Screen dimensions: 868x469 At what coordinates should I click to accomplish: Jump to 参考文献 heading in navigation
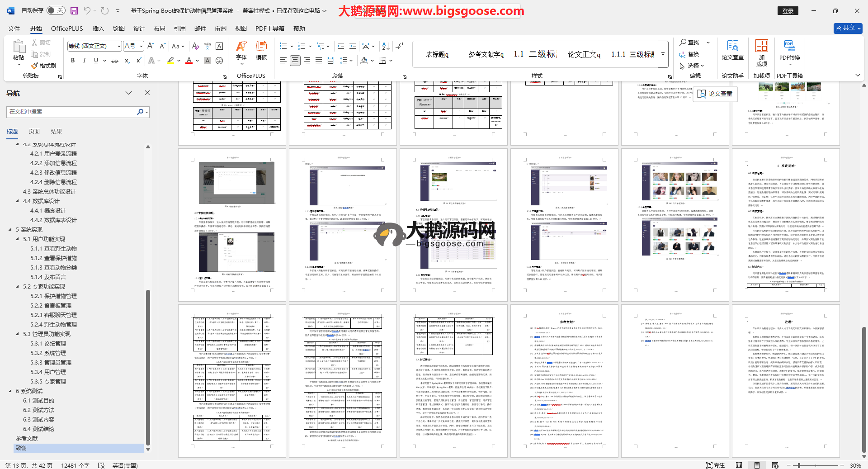click(27, 439)
